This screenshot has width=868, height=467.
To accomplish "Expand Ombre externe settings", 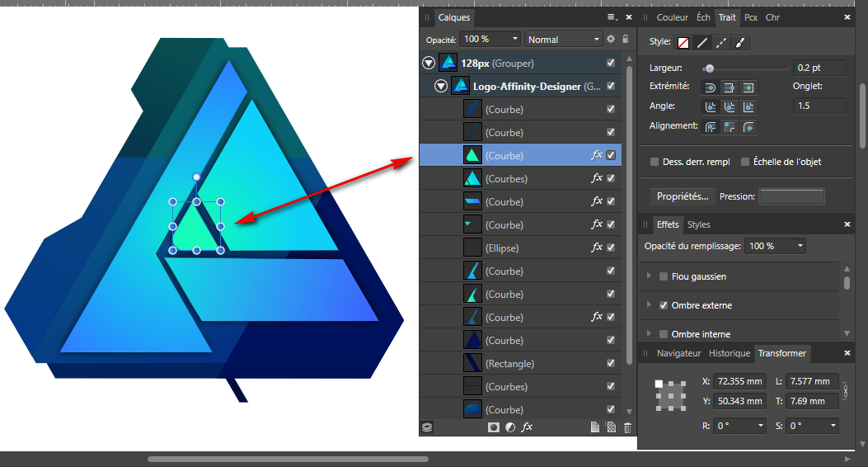I will 649,304.
